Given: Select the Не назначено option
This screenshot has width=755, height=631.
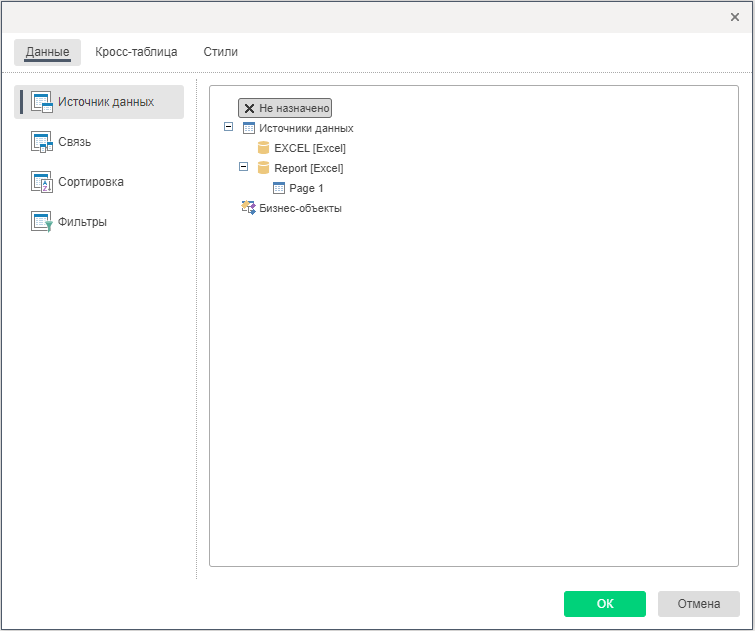Looking at the screenshot, I should point(285,108).
